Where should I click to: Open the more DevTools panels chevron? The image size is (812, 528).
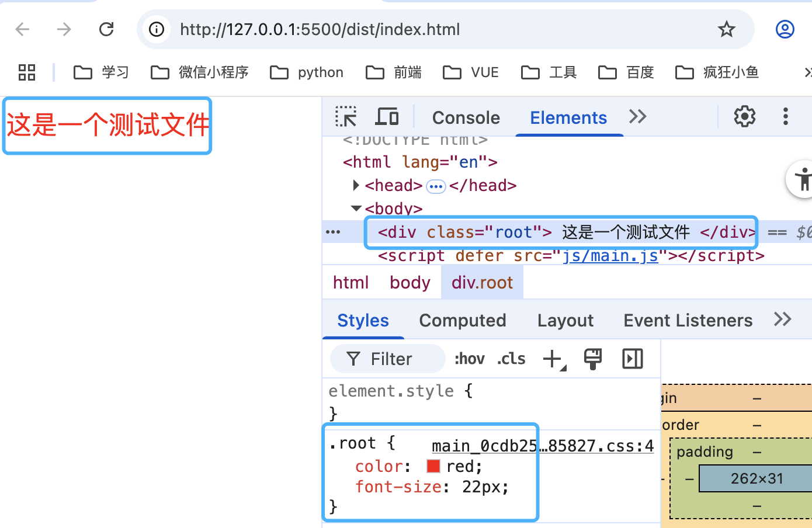[x=637, y=117]
